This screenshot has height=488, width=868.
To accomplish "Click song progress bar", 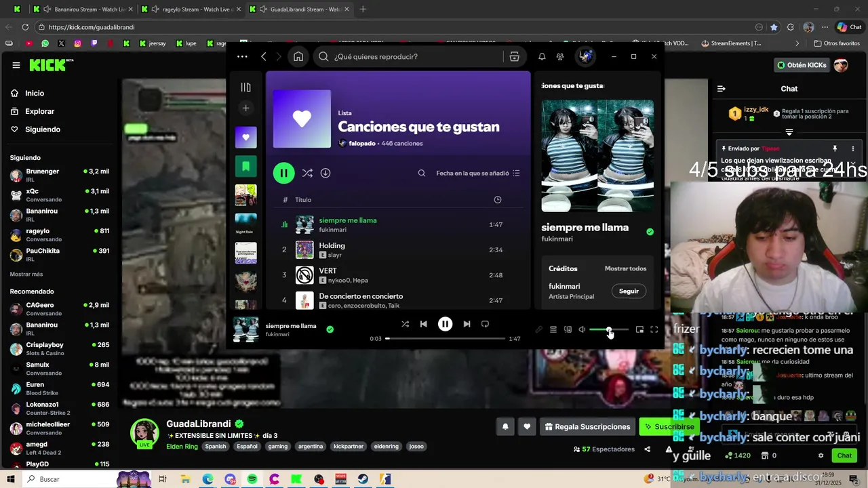I will point(446,338).
